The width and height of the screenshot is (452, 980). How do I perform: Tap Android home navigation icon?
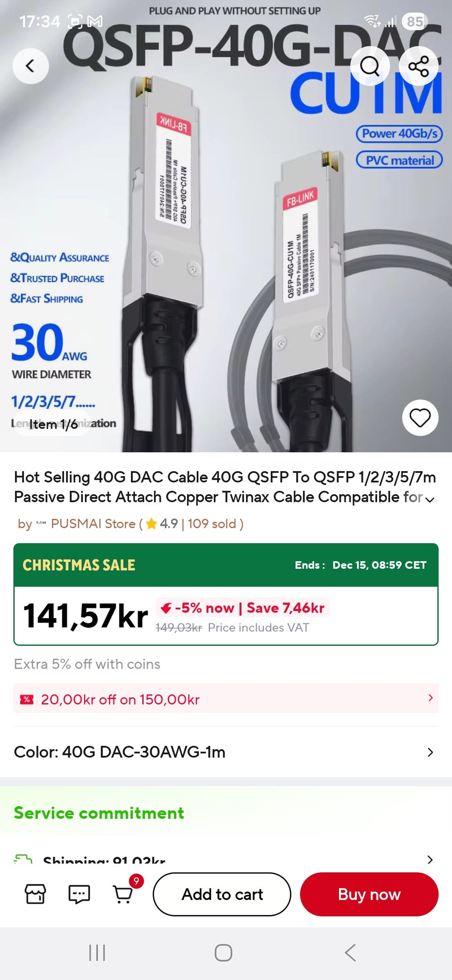223,953
